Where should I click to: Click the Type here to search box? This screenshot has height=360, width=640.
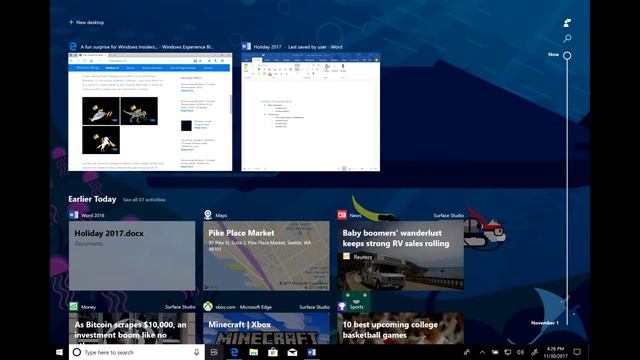pyautogui.click(x=137, y=352)
